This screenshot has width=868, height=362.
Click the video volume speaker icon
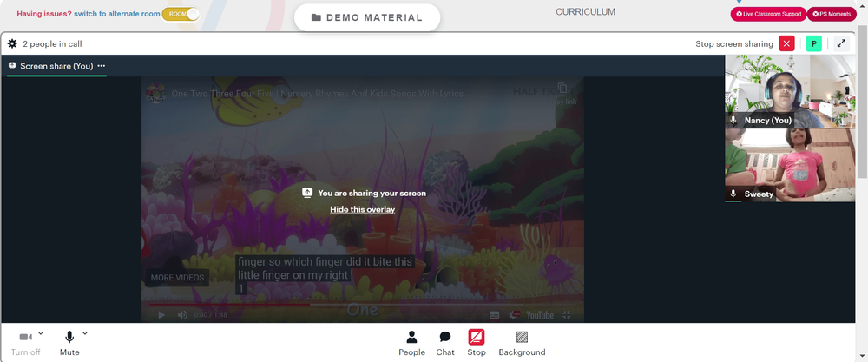tap(182, 315)
